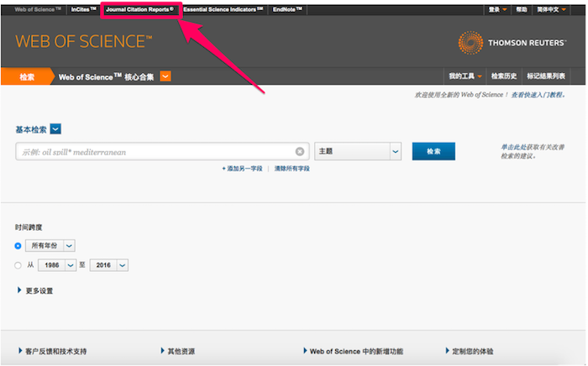Viewport: 588px width, 366px height.
Task: Select the 所有年份 radio button
Action: 18,245
